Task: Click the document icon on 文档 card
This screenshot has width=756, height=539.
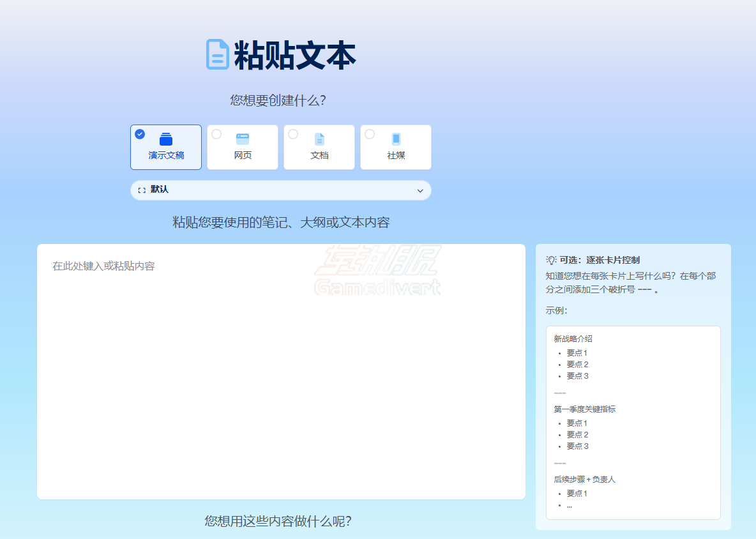Action: (x=319, y=138)
